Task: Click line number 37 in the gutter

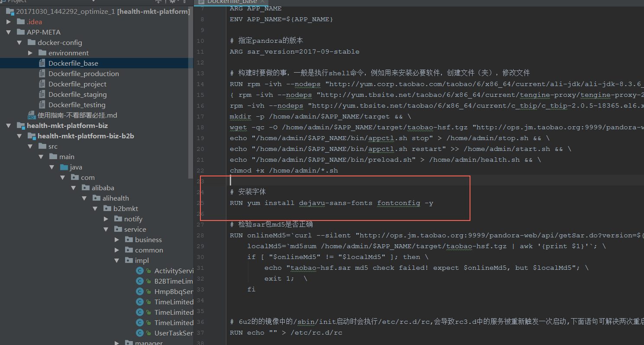Action: click(x=200, y=332)
